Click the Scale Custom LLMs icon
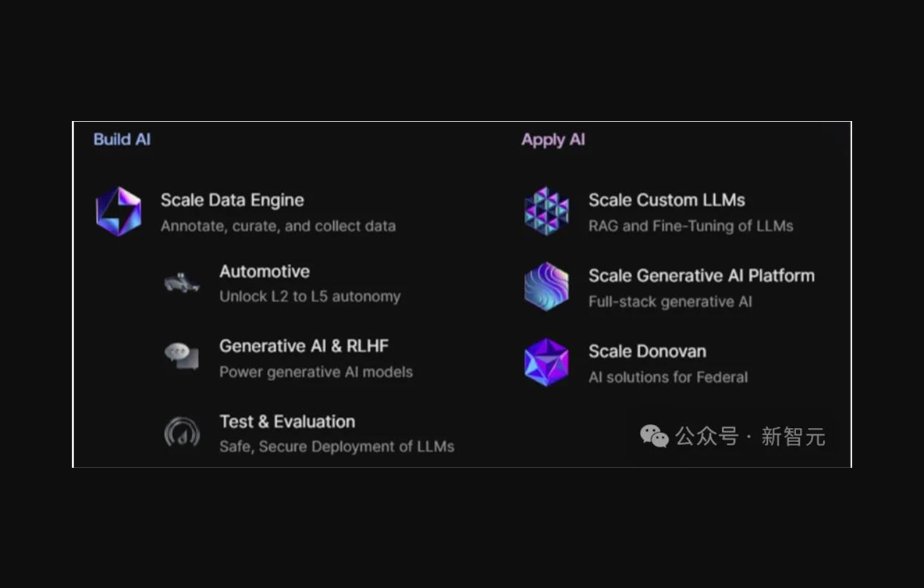Screen dimensions: 924x588 [546, 211]
